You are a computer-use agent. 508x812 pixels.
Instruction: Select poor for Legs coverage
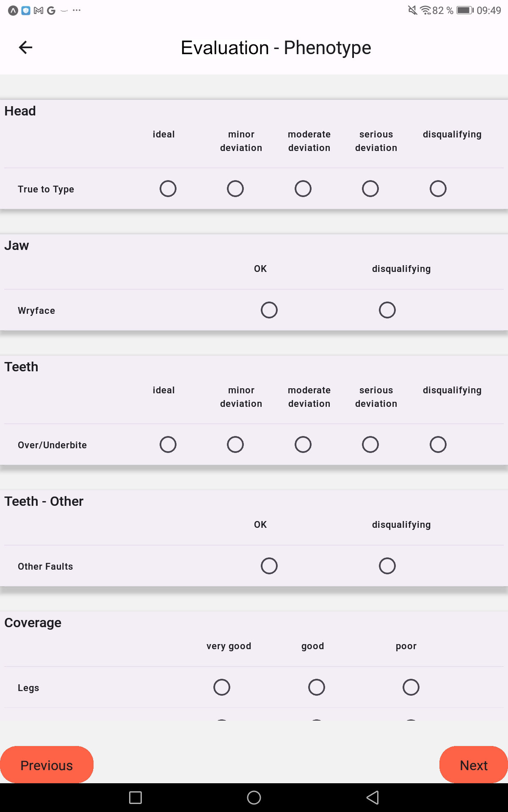(x=411, y=687)
